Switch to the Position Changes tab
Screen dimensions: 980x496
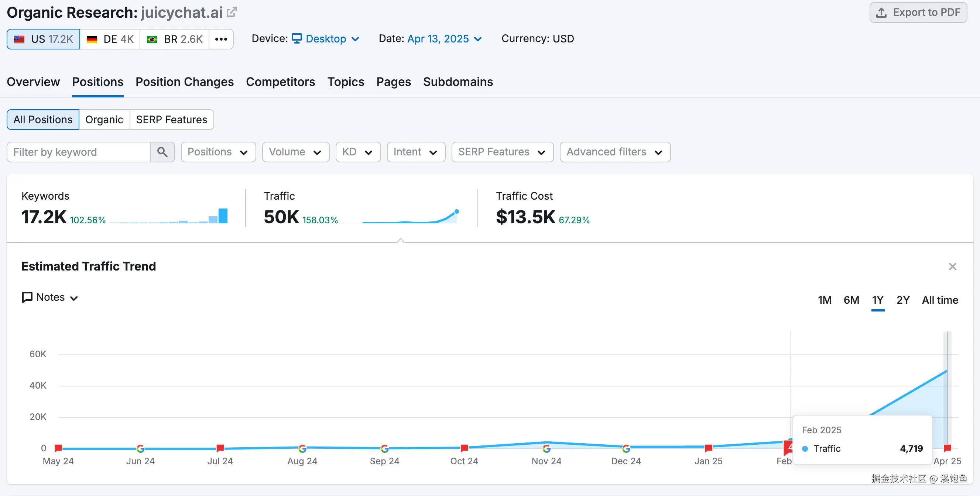[x=185, y=82]
